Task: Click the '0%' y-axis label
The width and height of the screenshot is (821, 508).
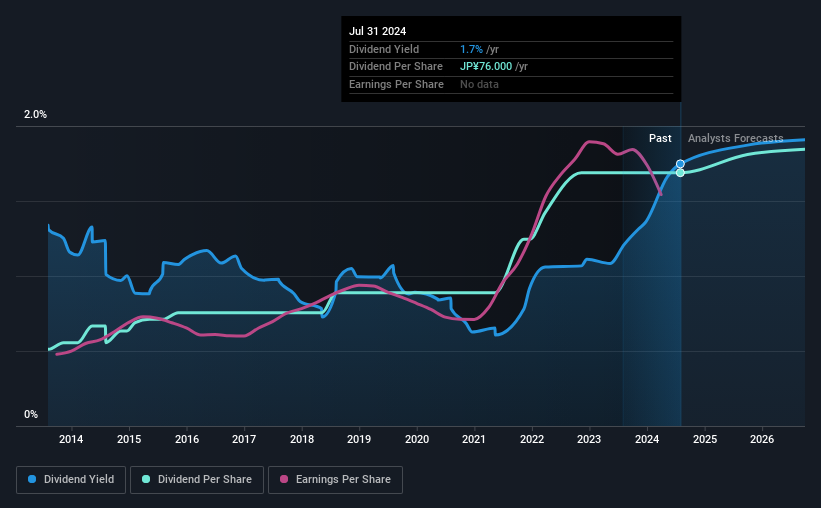Action: point(31,414)
